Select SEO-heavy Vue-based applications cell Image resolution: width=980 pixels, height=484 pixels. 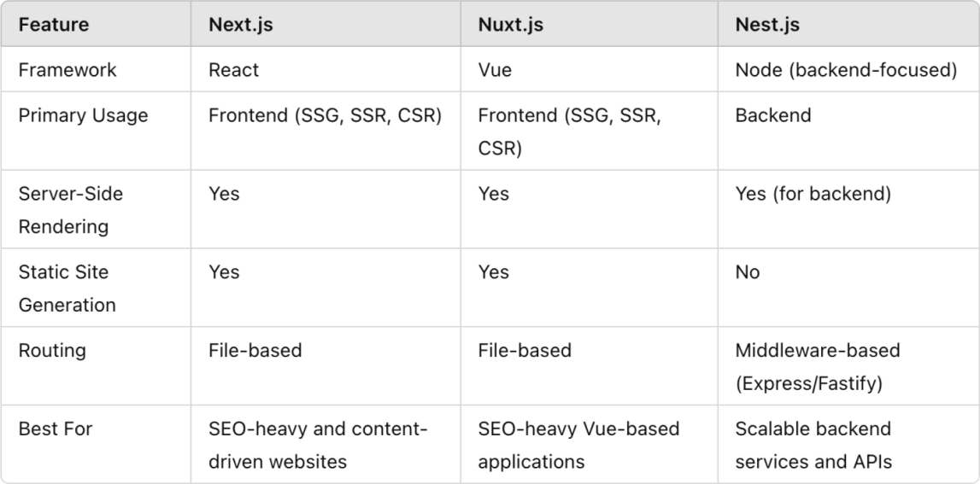coord(578,445)
